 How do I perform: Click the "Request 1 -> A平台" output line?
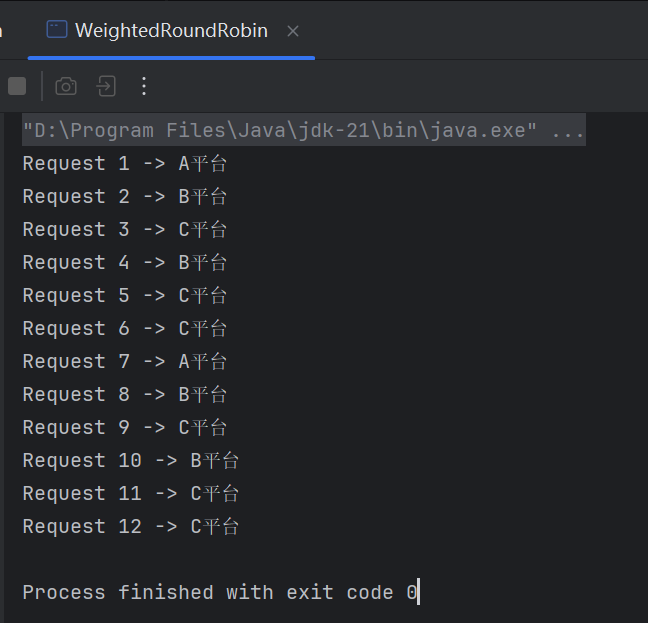[x=124, y=164]
